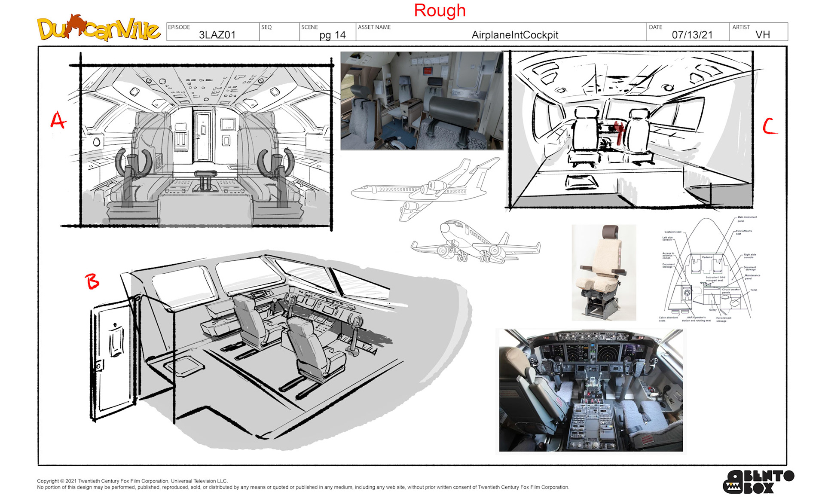Click the Artist field VH

click(x=762, y=34)
